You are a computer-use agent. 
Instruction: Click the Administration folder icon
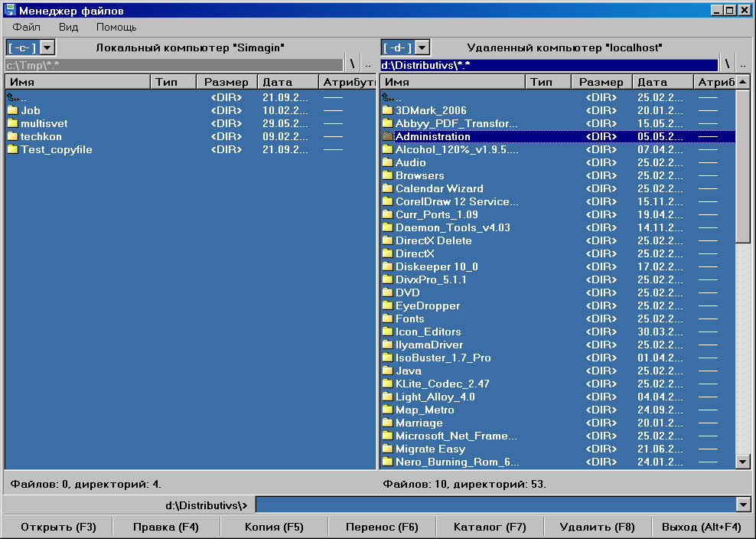click(x=388, y=136)
